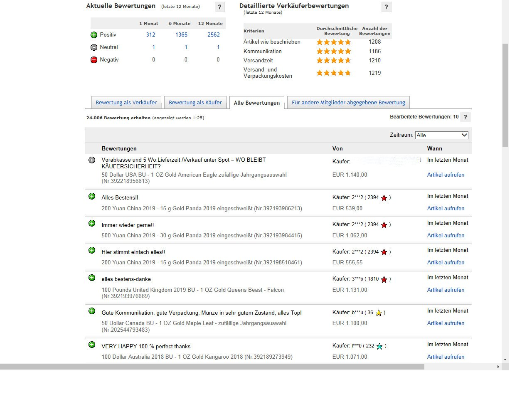Switch to Bewertung als Käufer tab
532x409 pixels.
pyautogui.click(x=195, y=103)
